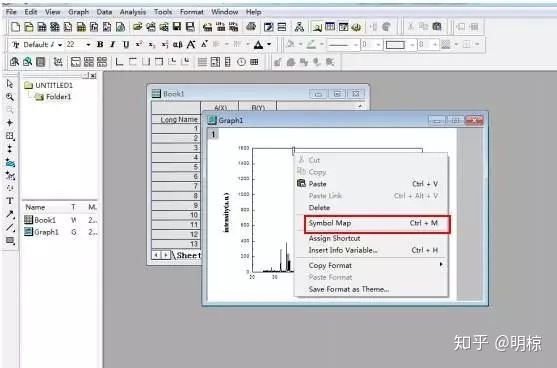Toggle Greek letters with the αβ button
The height and width of the screenshot is (368, 557).
pyautogui.click(x=178, y=44)
